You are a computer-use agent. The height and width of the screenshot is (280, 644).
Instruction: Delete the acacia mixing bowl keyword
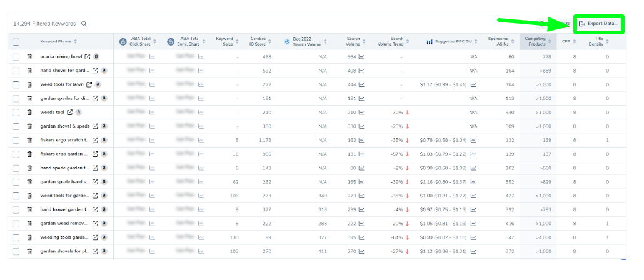pyautogui.click(x=29, y=57)
